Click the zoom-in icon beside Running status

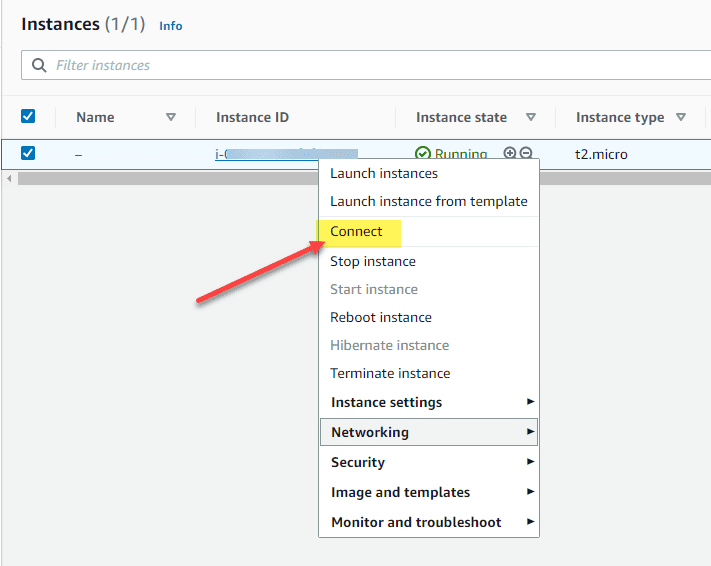(x=510, y=154)
